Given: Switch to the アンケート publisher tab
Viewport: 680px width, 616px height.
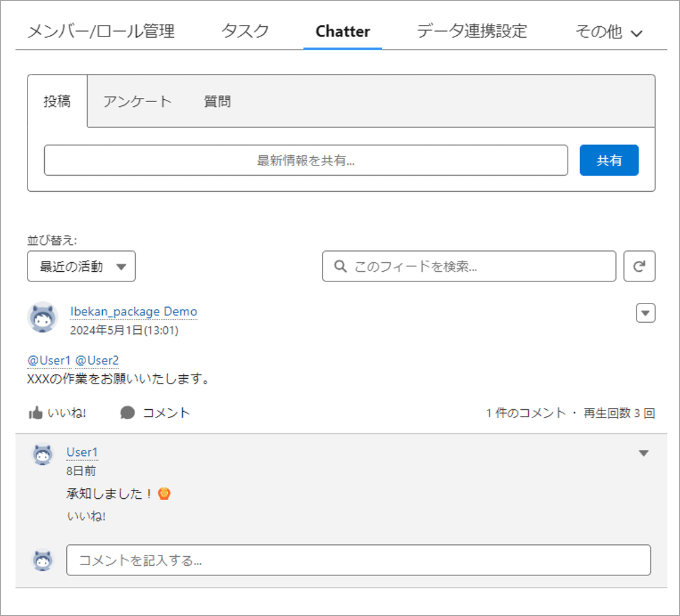Looking at the screenshot, I should click(137, 102).
